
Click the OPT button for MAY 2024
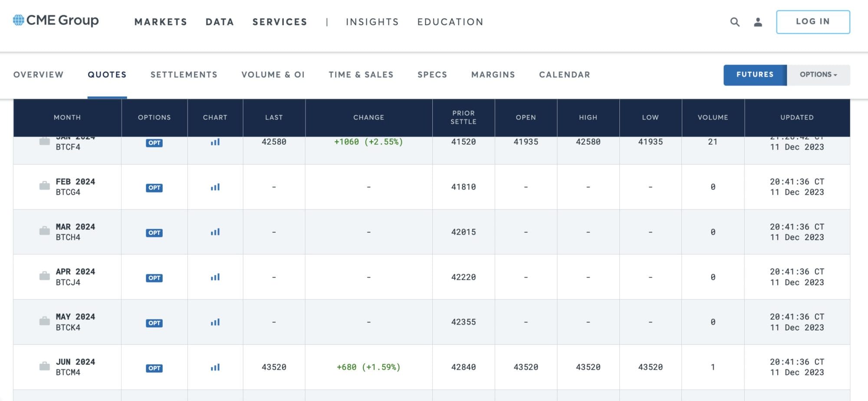coord(154,323)
